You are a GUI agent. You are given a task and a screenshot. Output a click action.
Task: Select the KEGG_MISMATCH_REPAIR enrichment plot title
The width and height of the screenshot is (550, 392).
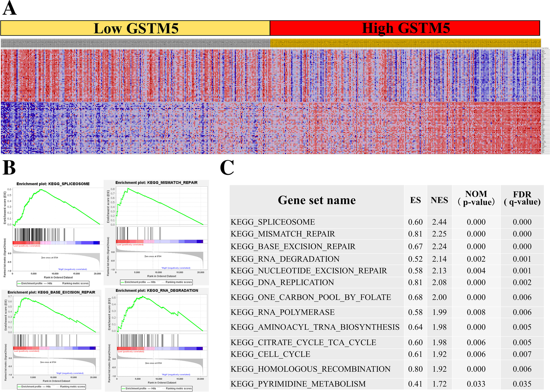[156, 183]
